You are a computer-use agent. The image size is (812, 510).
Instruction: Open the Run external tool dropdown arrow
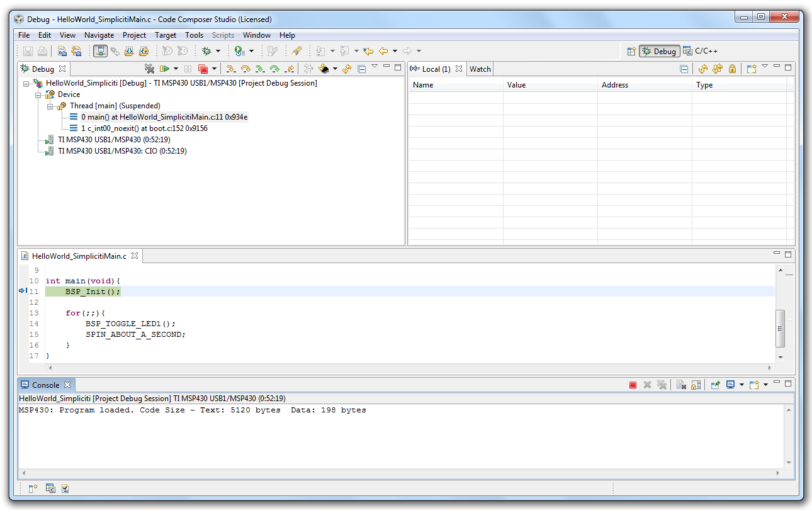click(251, 51)
